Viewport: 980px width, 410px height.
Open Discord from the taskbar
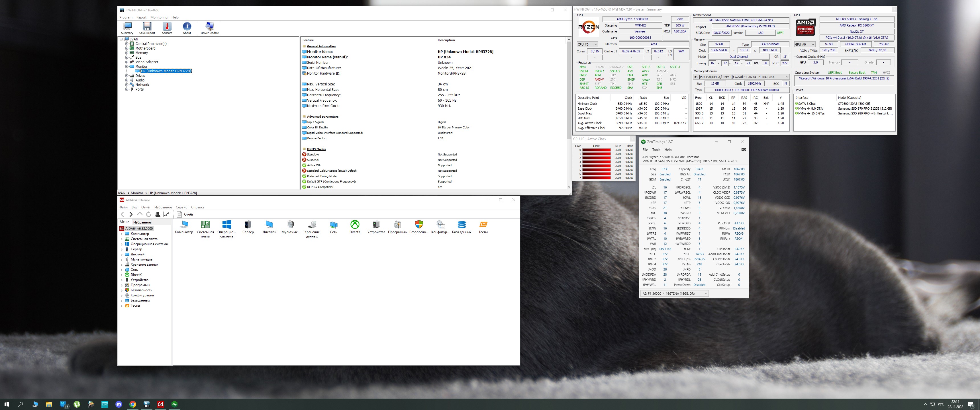coord(119,404)
